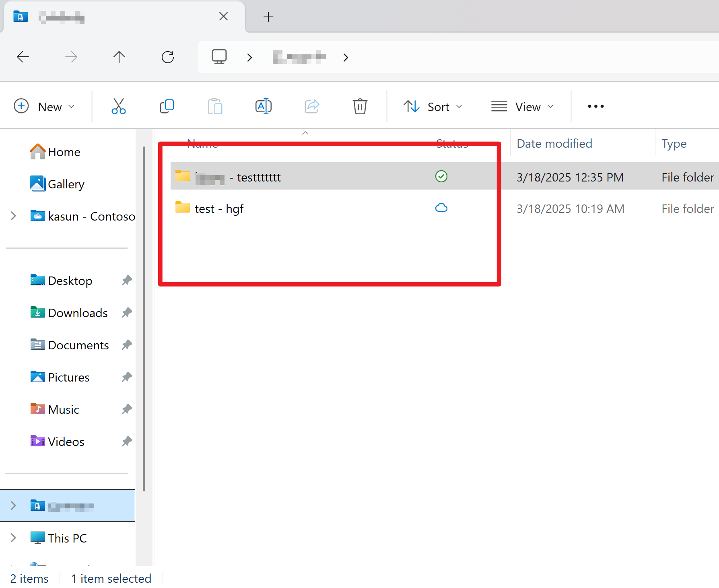
Task: Click the pin icon beside Pictures
Action: pyautogui.click(x=127, y=377)
